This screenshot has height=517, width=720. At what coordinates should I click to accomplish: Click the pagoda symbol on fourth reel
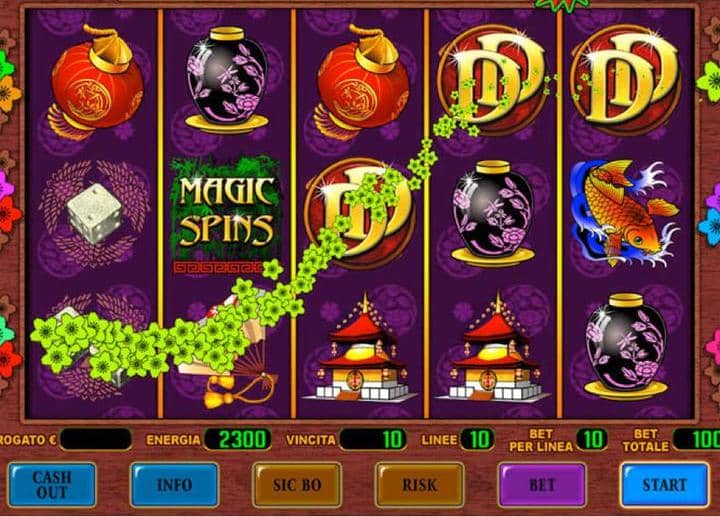494,348
